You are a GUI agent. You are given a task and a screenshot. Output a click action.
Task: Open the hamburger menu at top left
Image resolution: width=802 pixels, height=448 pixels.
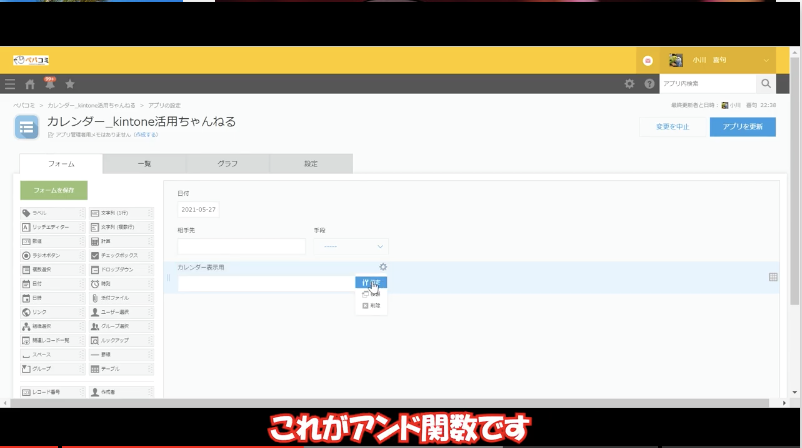point(10,84)
